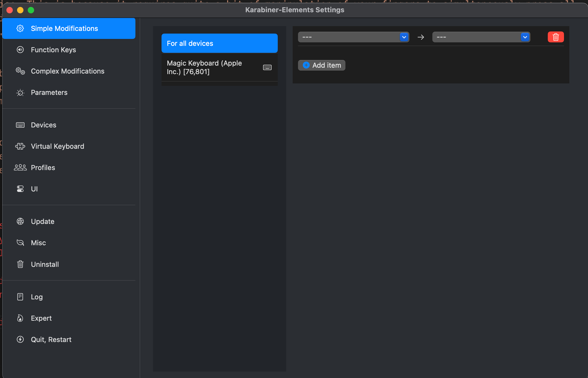Open the to-key dropdown showing ---
588x378 pixels.
(x=481, y=37)
